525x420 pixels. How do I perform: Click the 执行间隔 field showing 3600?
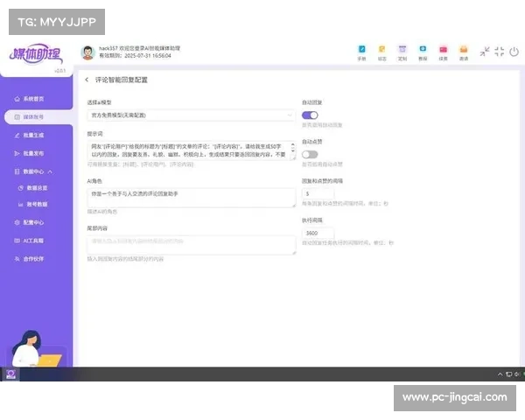click(318, 233)
